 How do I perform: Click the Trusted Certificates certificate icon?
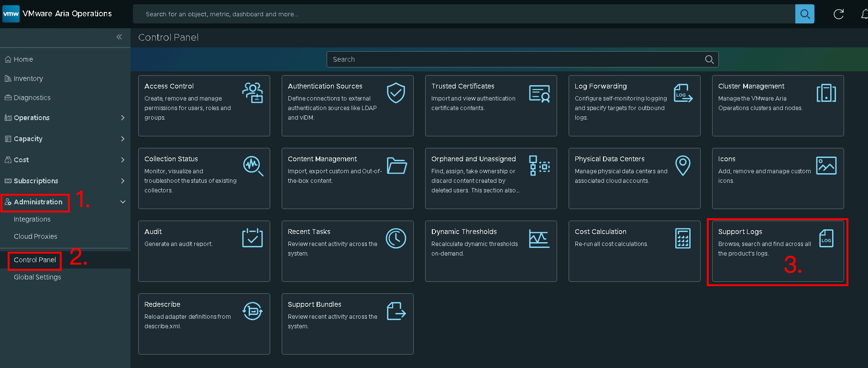[x=539, y=93]
